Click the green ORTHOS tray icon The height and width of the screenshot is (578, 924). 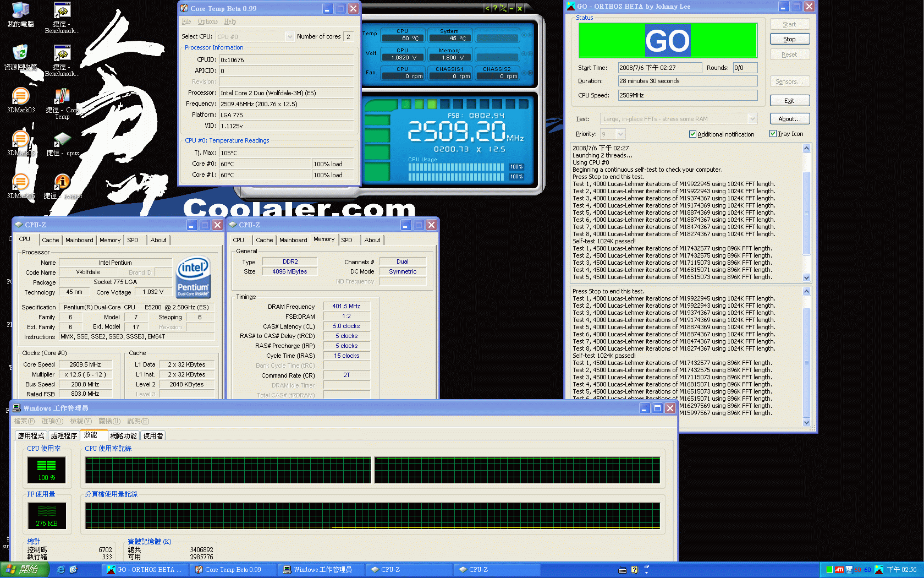[829, 570]
